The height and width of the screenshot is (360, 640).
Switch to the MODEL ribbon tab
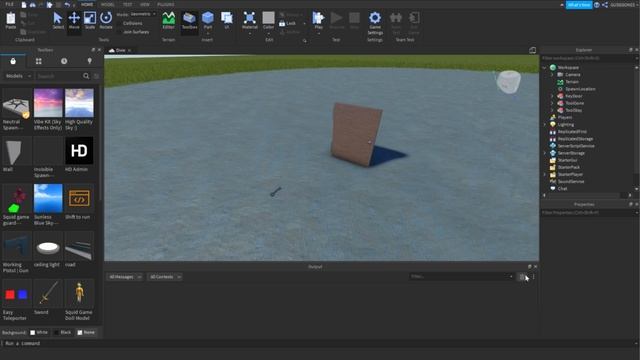point(107,4)
